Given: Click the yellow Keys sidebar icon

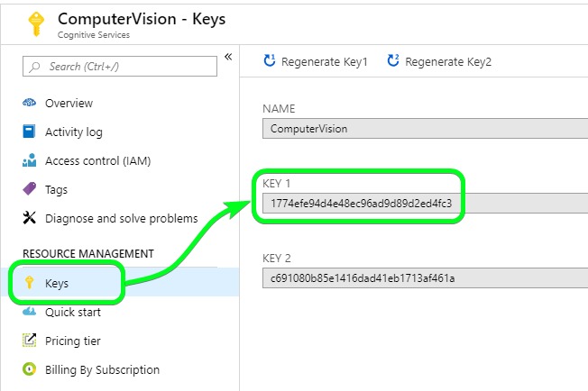Looking at the screenshot, I should 28,283.
